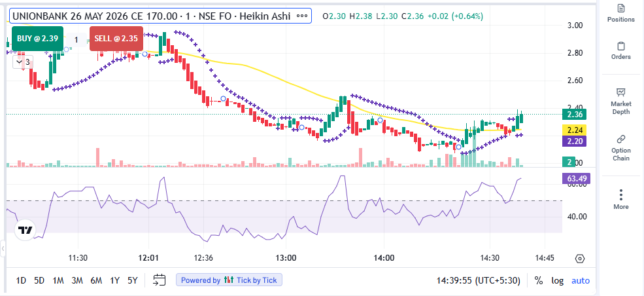Open the More options menu
Viewport: 644px width, 296px height.
point(620,199)
